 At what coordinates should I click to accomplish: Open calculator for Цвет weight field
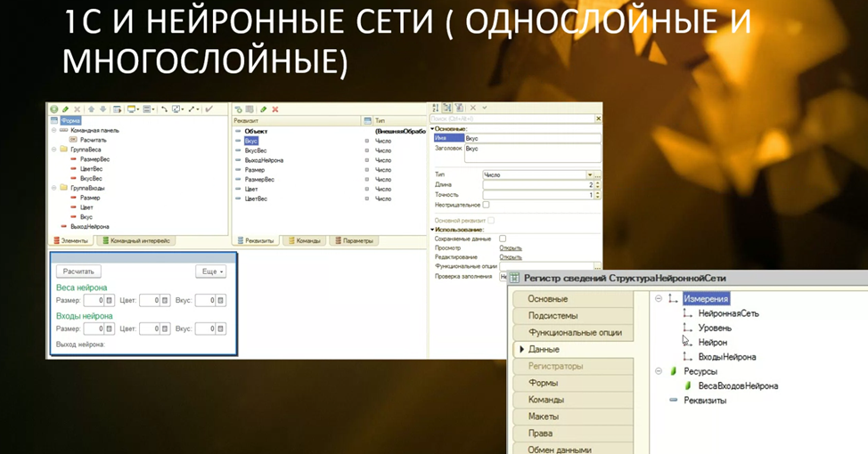(165, 300)
